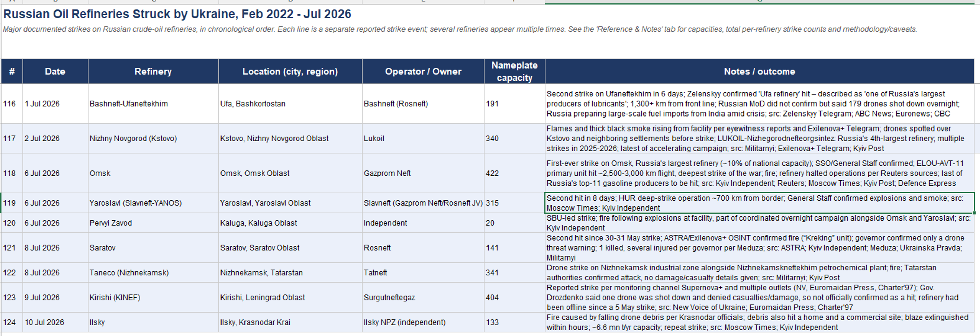The width and height of the screenshot is (980, 336).
Task: Select the capacity cell '141'
Action: pyautogui.click(x=514, y=248)
